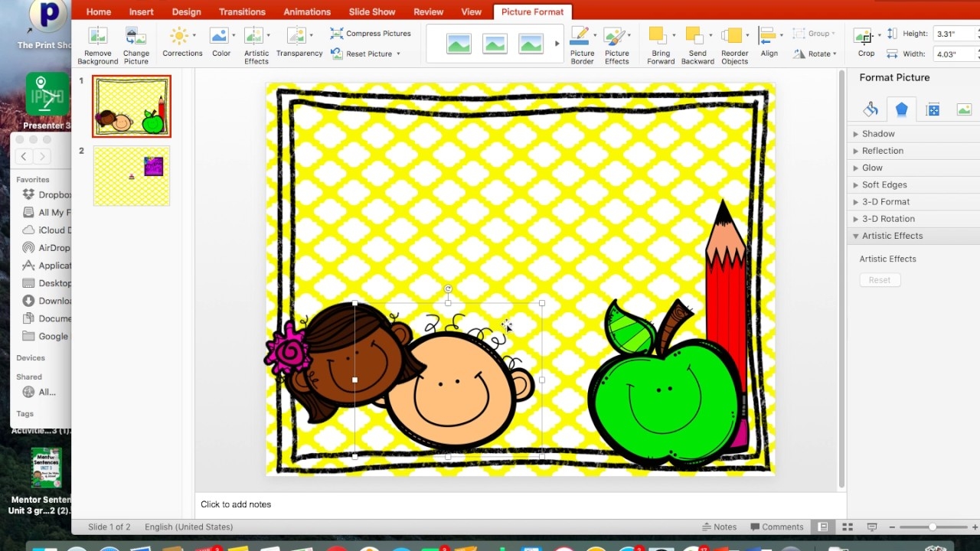Screen dimensions: 980x551
Task: Switch to the Animations tab
Action: (307, 11)
